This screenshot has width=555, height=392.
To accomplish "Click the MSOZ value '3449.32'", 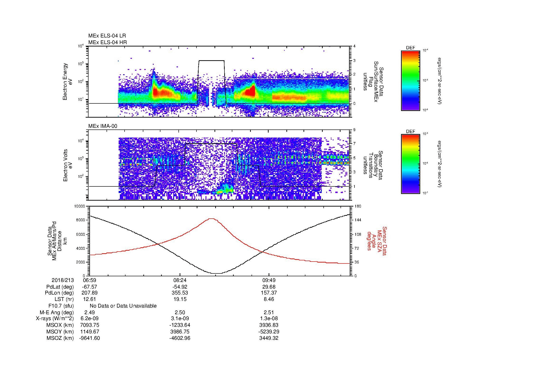I will tap(269, 338).
